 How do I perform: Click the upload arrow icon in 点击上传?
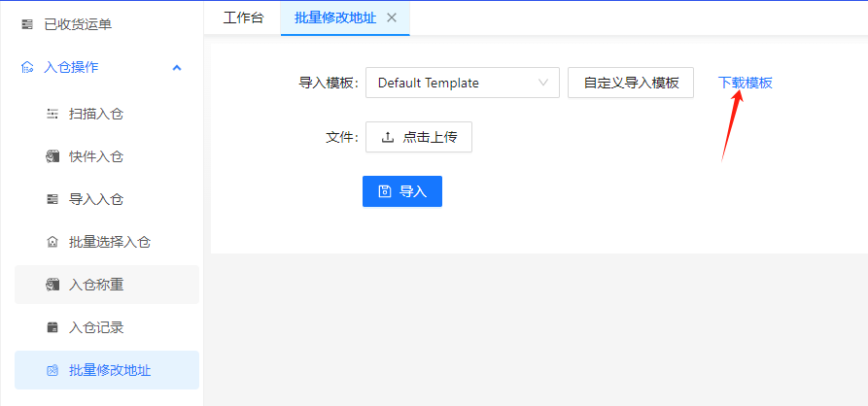point(388,138)
